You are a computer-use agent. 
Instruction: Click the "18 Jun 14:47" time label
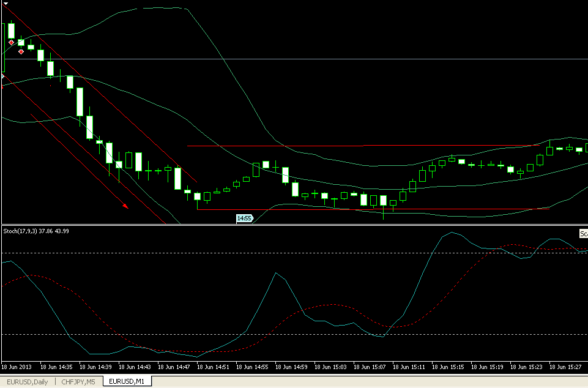tap(174, 367)
